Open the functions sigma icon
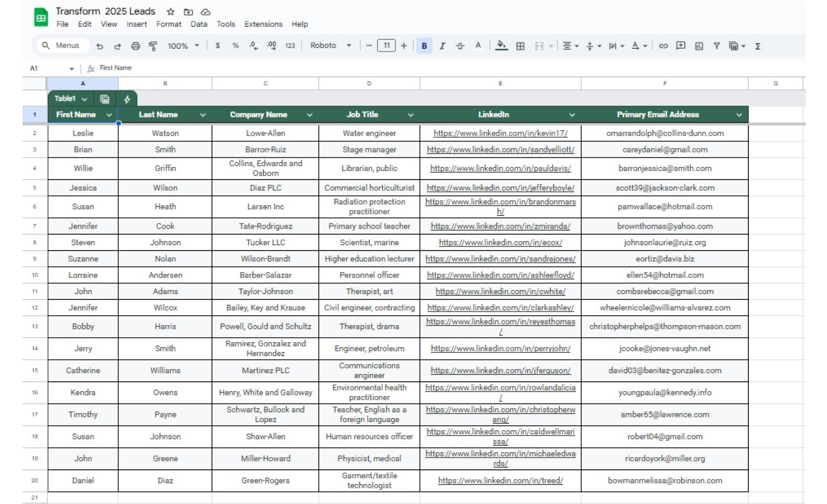The height and width of the screenshot is (504, 827). tap(758, 46)
